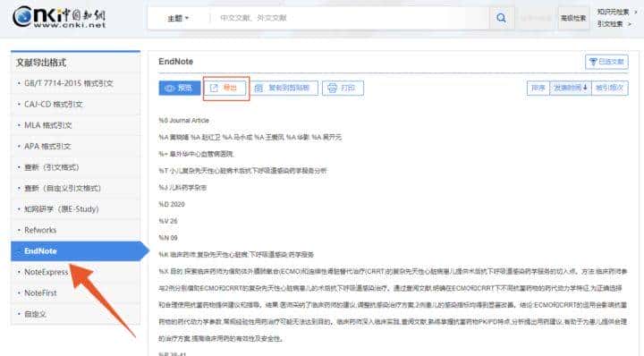This screenshot has height=356, width=644.
Task: Click the 已选文献 button
Action: click(606, 62)
